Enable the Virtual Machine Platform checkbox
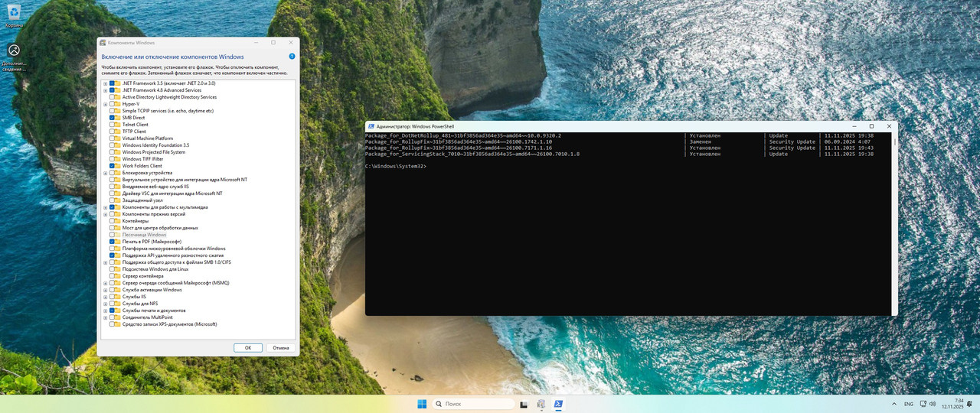Screen dimensions: 980x413 pyautogui.click(x=112, y=138)
